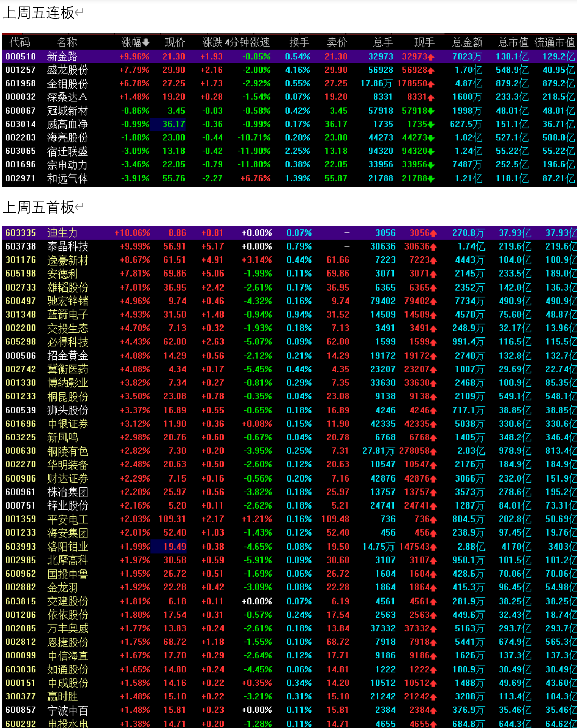The image size is (577, 728).
Task: Select stock row 财达证券
Action: (x=290, y=478)
